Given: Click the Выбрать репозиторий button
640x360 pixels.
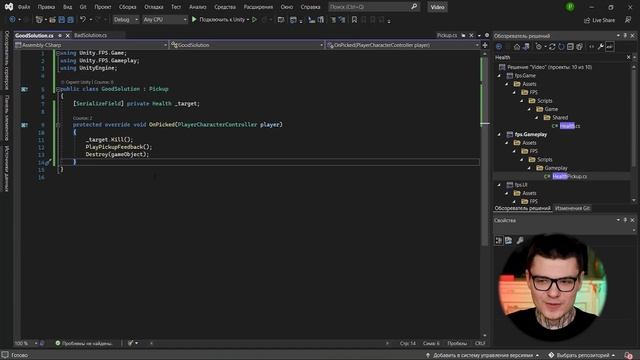Looking at the screenshot, I should (x=582, y=355).
